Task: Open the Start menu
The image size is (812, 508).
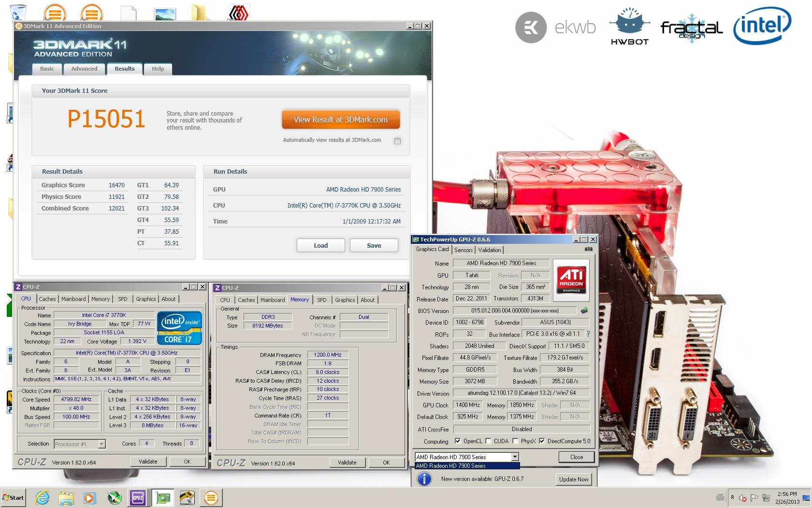Action: (14, 497)
